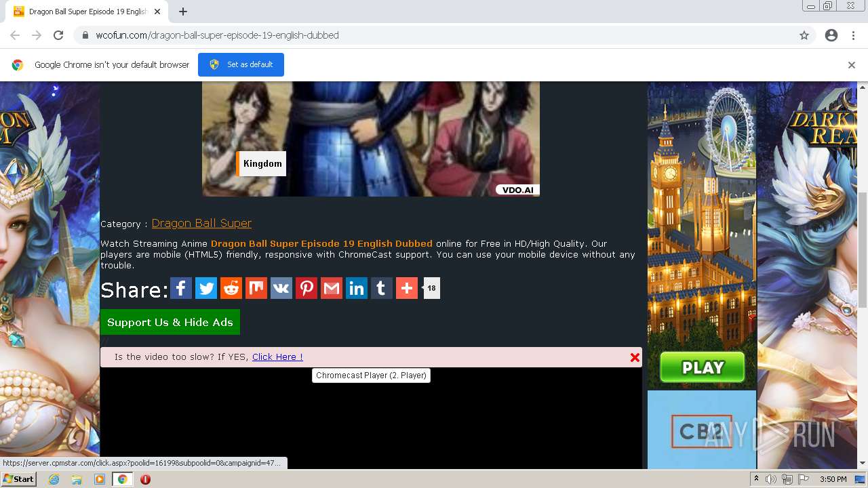This screenshot has width=868, height=488.
Task: Open Action Center flag in tray
Action: (x=803, y=479)
